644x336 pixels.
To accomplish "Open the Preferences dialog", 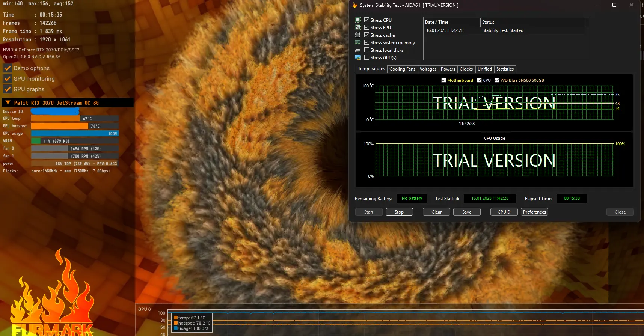I will [x=534, y=212].
